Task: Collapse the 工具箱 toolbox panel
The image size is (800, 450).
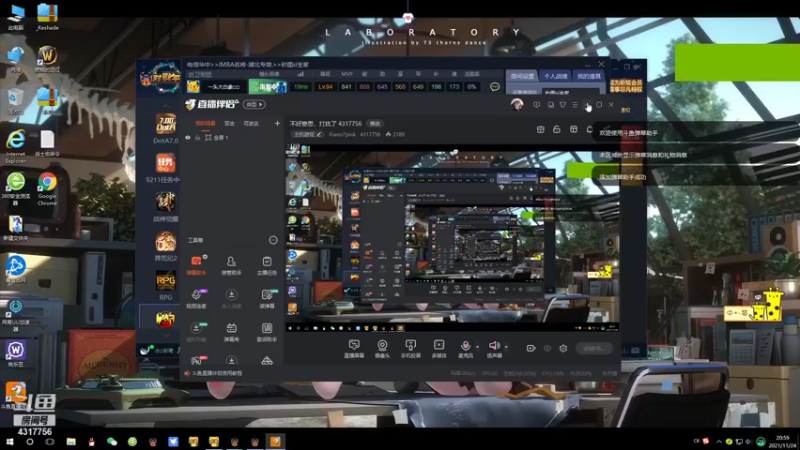Action: coord(273,240)
